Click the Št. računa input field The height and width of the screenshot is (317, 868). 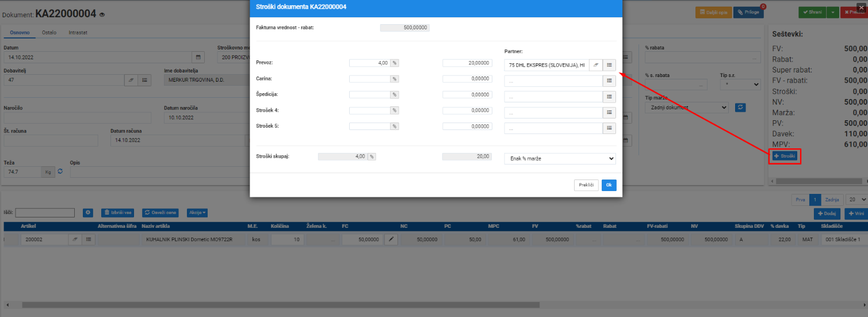51,141
